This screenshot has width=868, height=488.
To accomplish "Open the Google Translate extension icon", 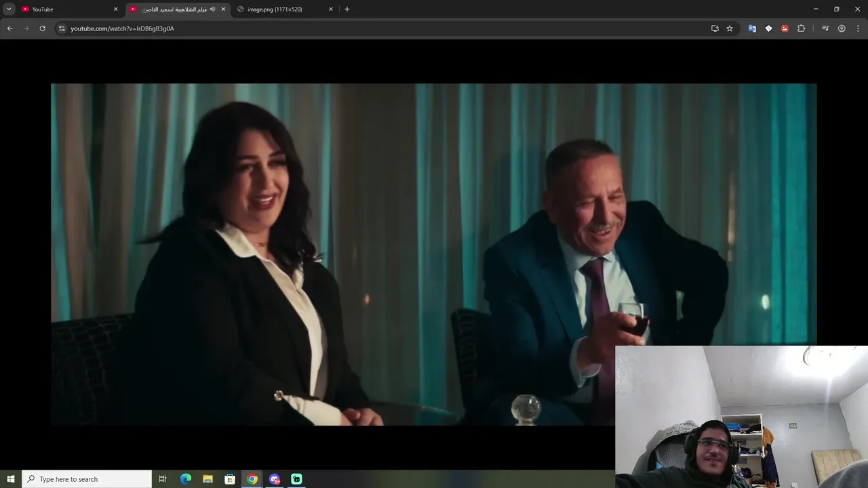I will coord(752,28).
